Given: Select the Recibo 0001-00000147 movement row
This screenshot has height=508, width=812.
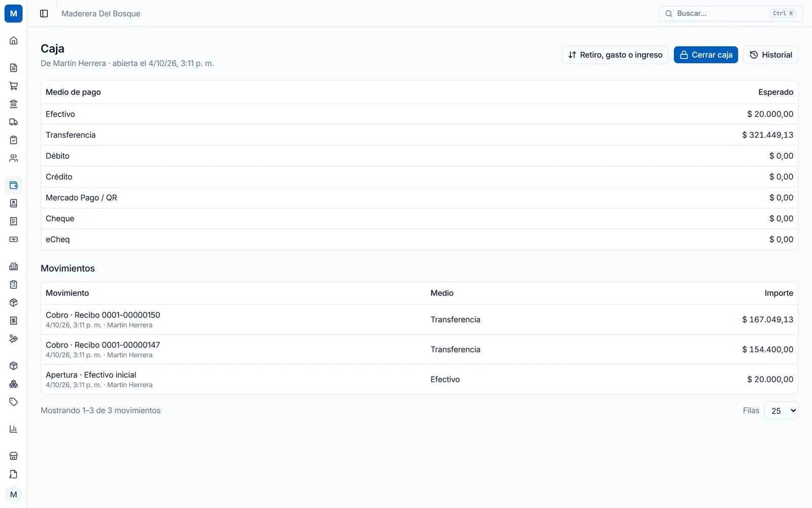Looking at the screenshot, I should click(419, 350).
